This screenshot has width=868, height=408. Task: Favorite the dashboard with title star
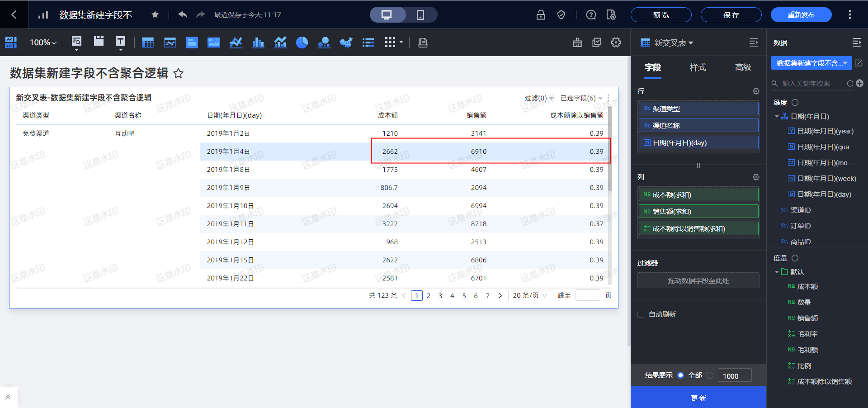click(x=179, y=73)
